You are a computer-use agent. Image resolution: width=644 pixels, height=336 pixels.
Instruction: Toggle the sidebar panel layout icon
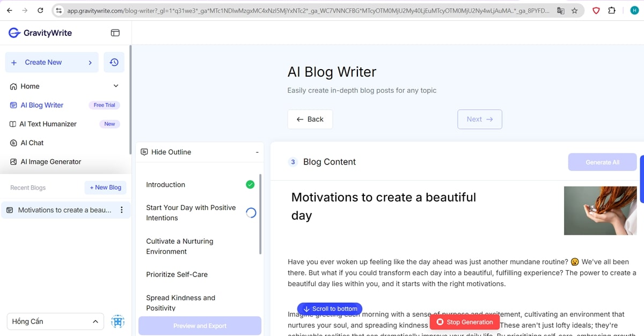tap(115, 33)
